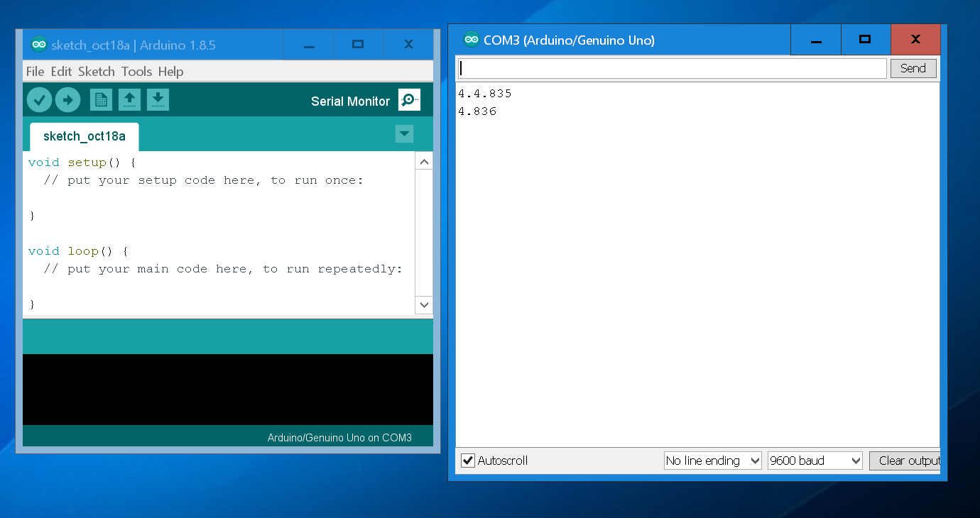Click the Open sketch up-arrow icon
Image resolution: width=980 pixels, height=518 pixels.
[x=129, y=100]
